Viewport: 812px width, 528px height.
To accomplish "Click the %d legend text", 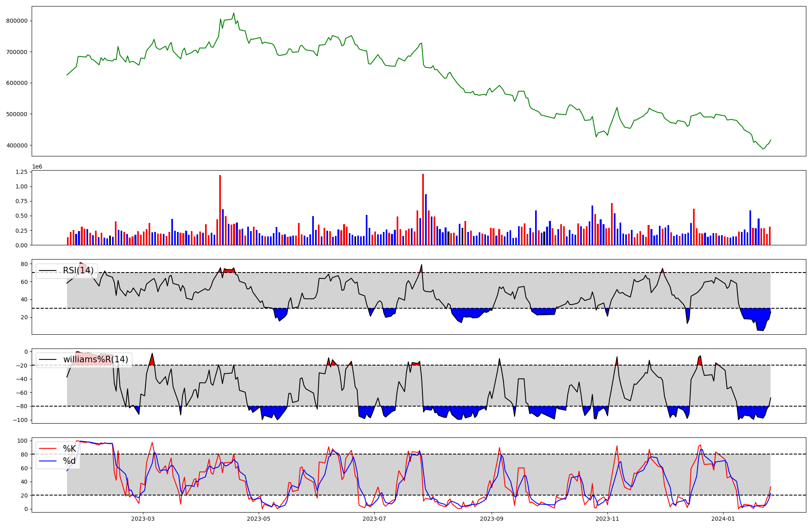I will [69, 461].
